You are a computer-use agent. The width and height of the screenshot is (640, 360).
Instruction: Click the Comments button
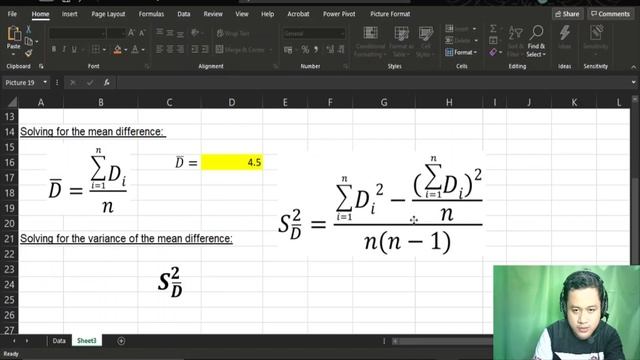[611, 14]
